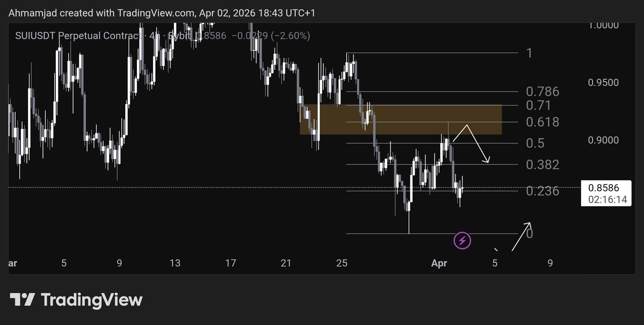Click the 25 date on time axis
Viewport: 644px width, 325px height.
tap(342, 263)
